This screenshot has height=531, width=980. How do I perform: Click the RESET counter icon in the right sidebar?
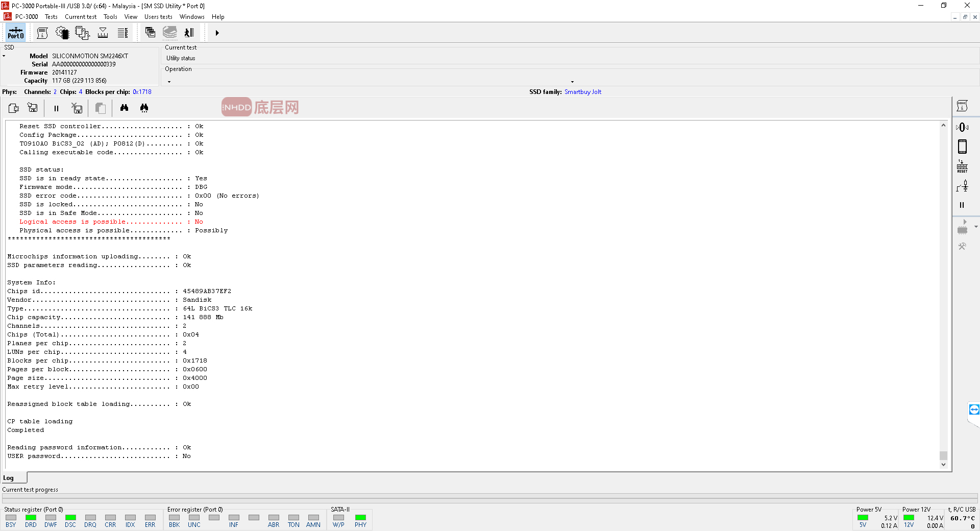click(x=962, y=166)
